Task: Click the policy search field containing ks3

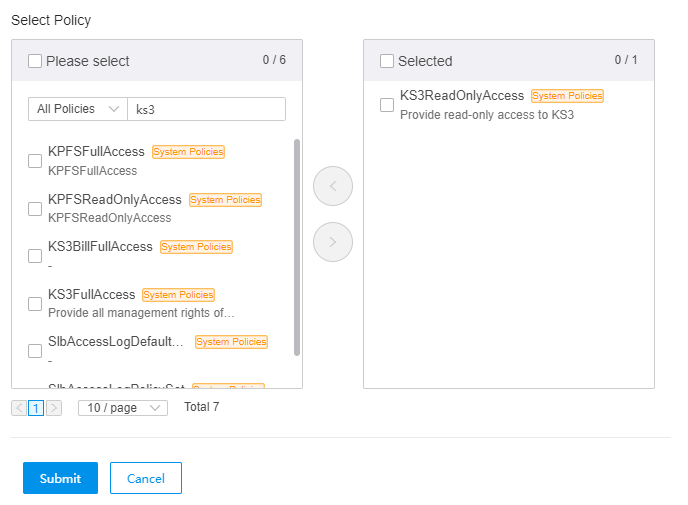Action: tap(206, 109)
